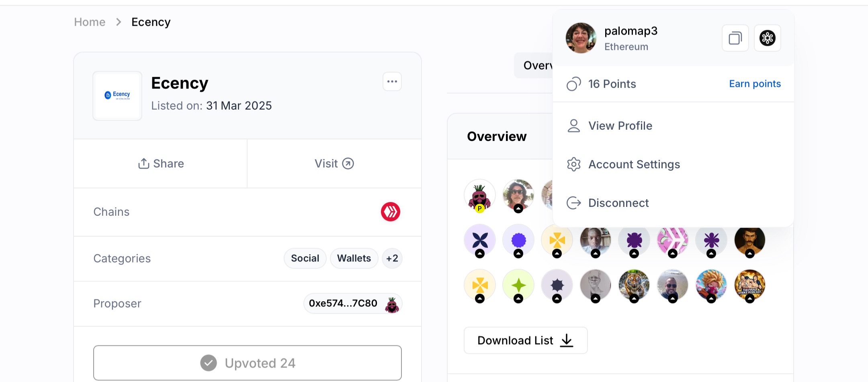Click the Hive chain icon
This screenshot has height=382, width=868.
pos(390,212)
